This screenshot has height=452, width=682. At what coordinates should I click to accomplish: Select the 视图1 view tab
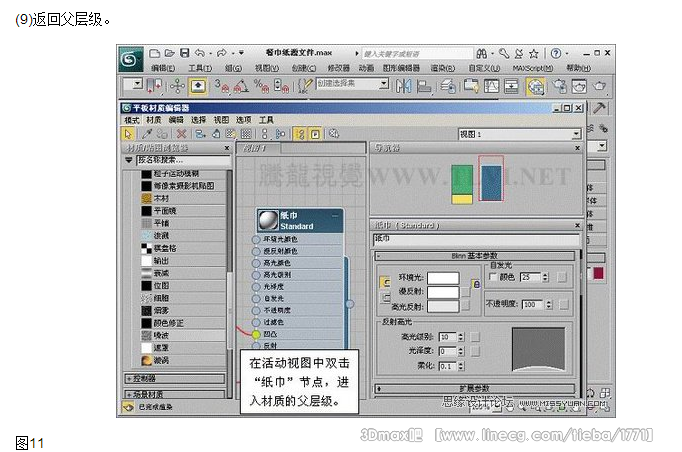pyautogui.click(x=258, y=148)
